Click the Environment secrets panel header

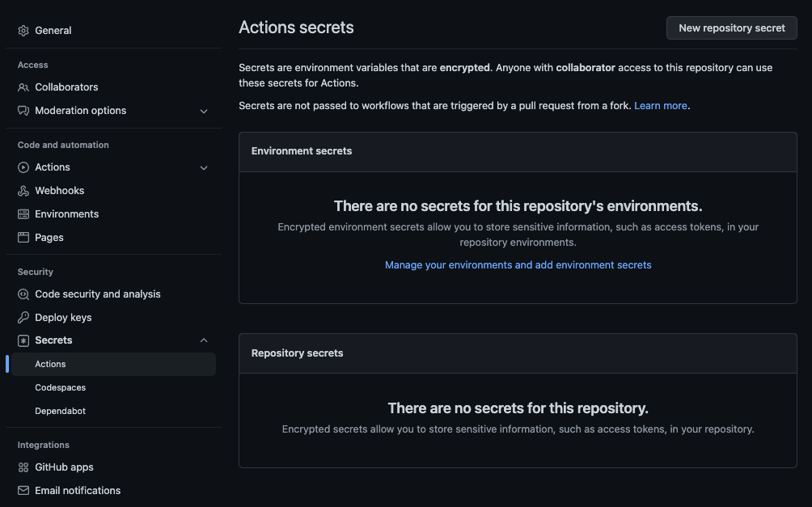(x=518, y=152)
